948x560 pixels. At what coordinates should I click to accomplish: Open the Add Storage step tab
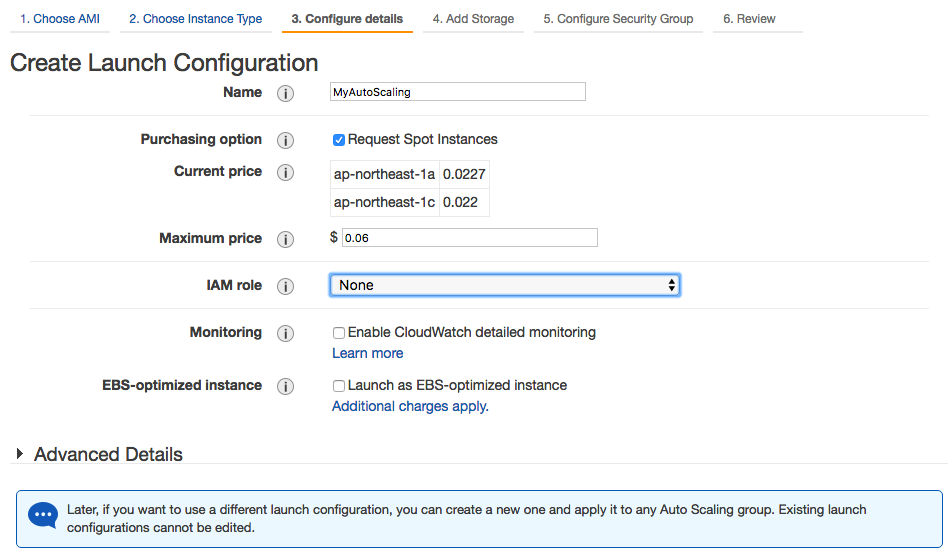[x=473, y=19]
